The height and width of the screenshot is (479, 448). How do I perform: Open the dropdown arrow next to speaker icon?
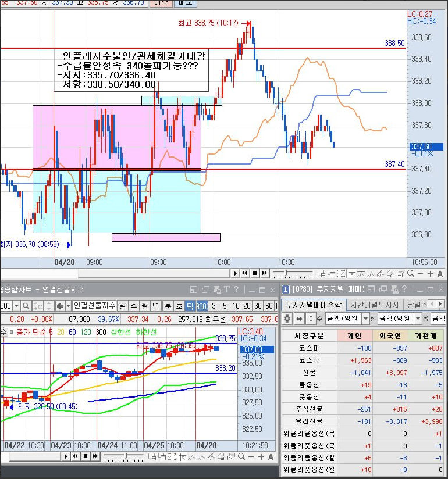(68, 306)
